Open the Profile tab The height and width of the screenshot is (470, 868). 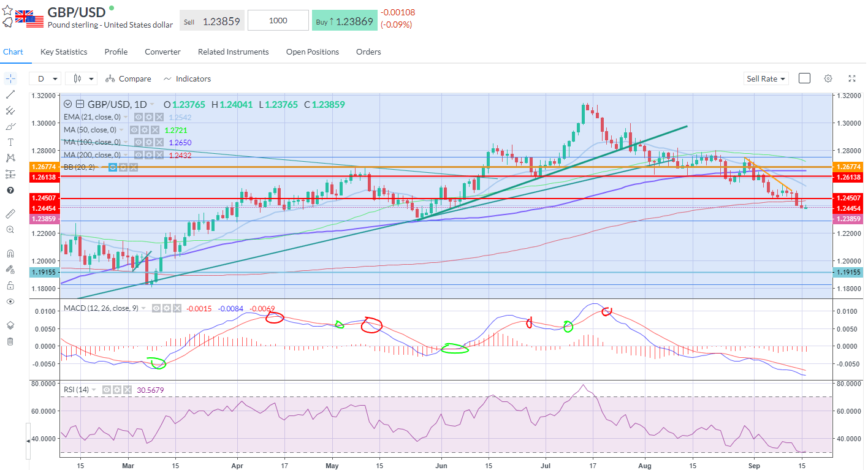tap(116, 52)
